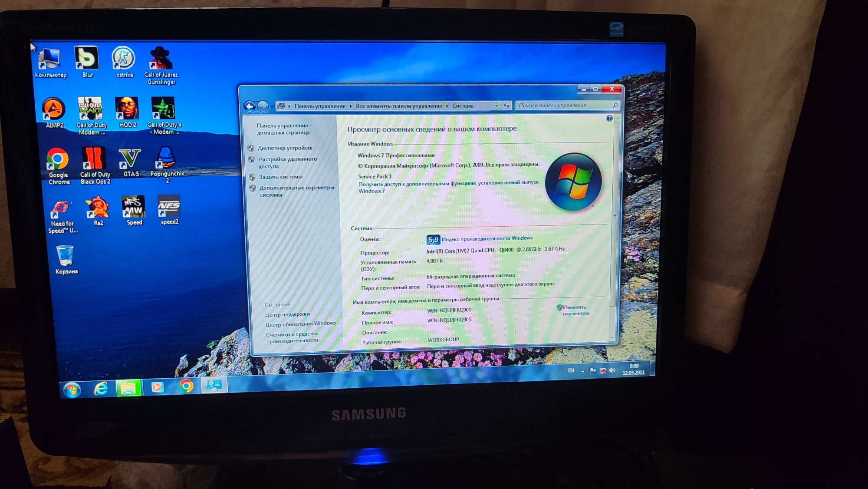Open Chrome from the taskbar
The height and width of the screenshot is (489, 868).
pyautogui.click(x=186, y=386)
